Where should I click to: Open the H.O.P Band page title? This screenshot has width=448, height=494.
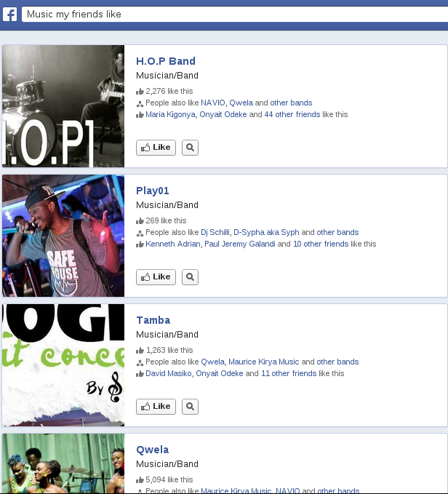(166, 61)
